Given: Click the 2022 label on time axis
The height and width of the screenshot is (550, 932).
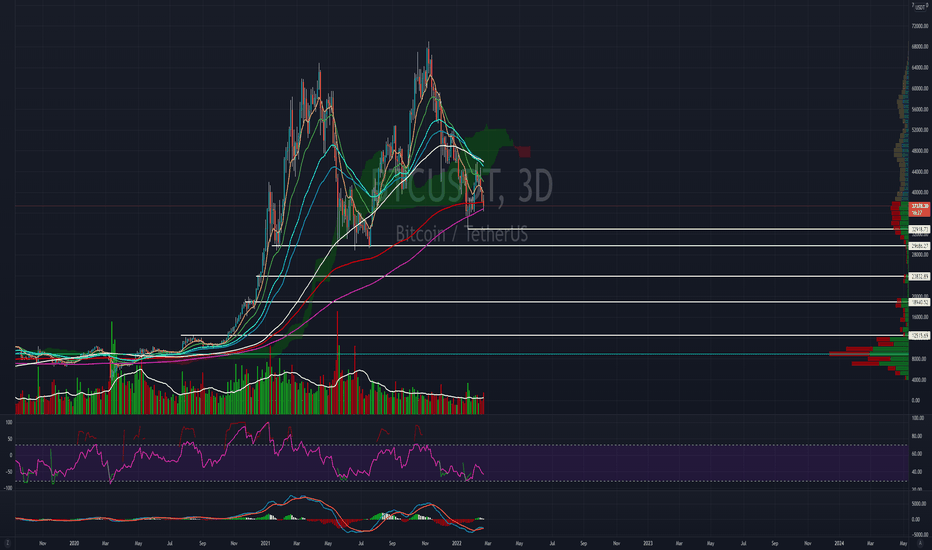Looking at the screenshot, I should click(456, 543).
